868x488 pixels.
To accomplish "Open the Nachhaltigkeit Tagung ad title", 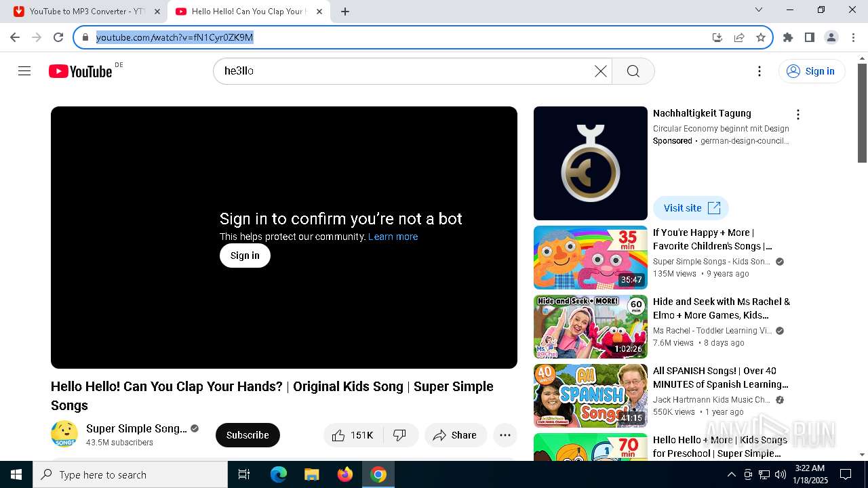I will tap(702, 113).
